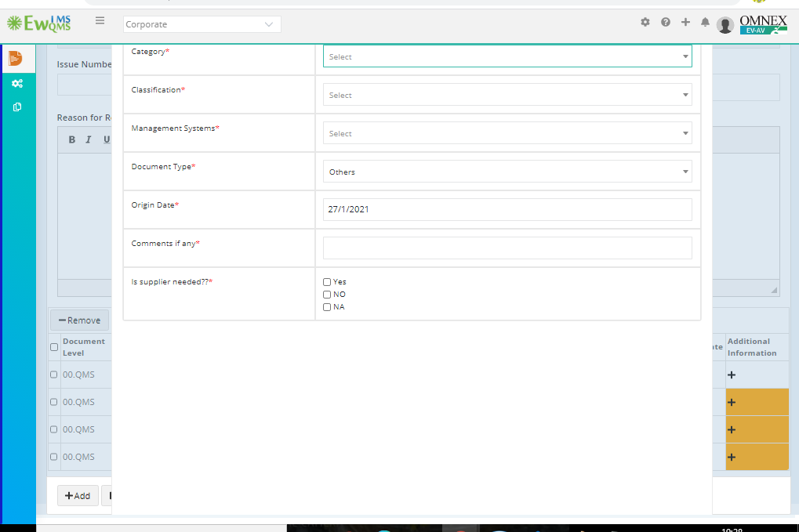The height and width of the screenshot is (532, 799).
Task: Click the Add button
Action: [x=78, y=496]
